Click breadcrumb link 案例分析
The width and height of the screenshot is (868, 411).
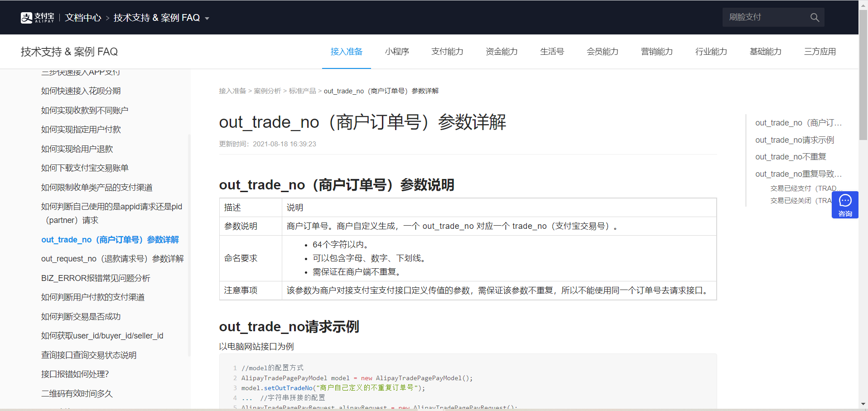coord(267,91)
